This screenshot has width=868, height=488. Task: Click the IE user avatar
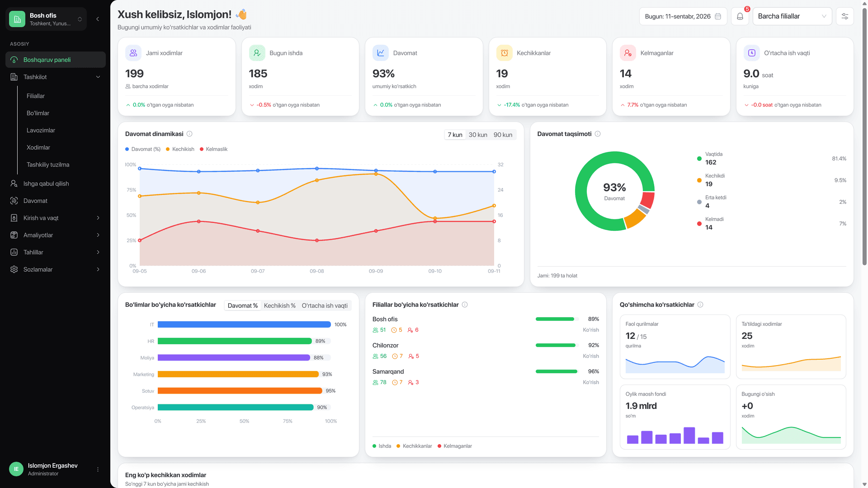pyautogui.click(x=16, y=469)
